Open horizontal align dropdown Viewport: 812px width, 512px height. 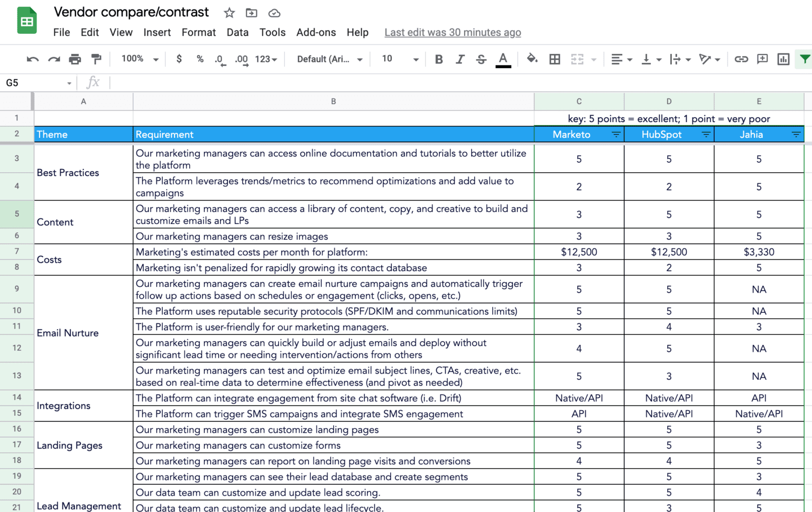click(x=622, y=59)
